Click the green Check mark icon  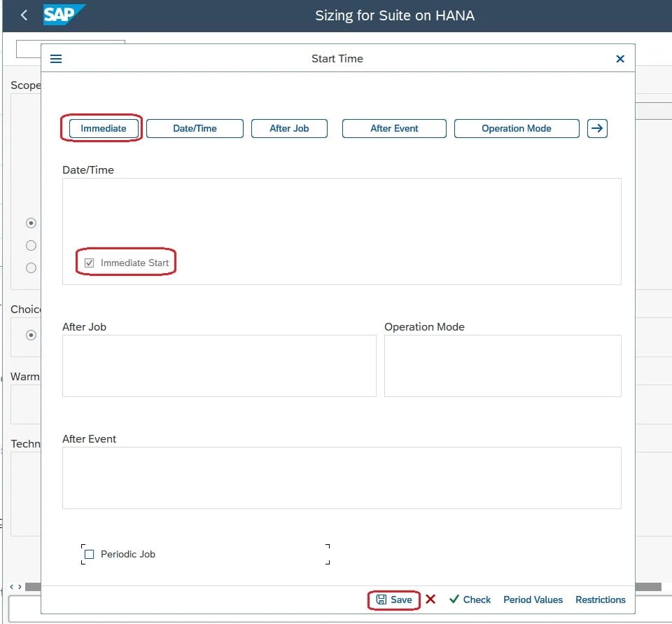(x=454, y=599)
